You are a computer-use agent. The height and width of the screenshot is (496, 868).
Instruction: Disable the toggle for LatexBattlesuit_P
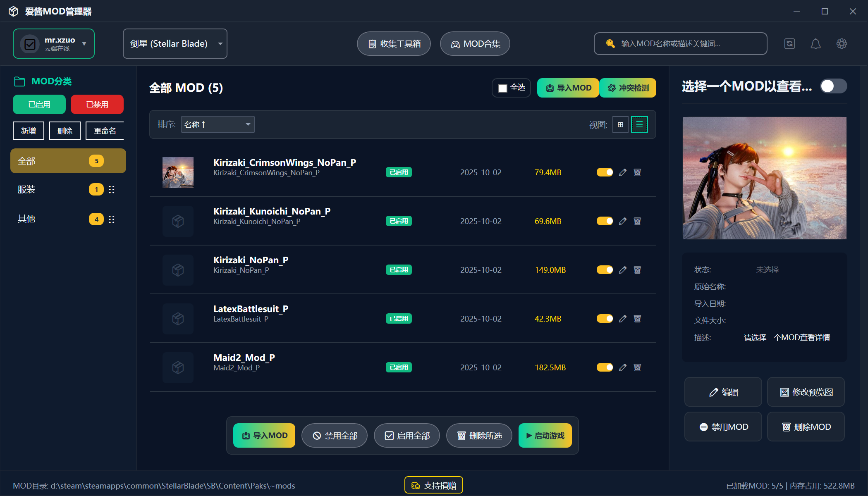(x=604, y=318)
